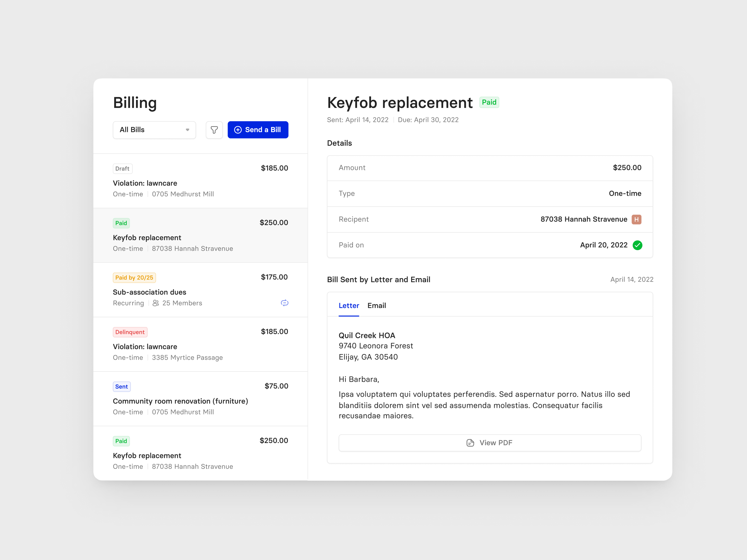Click the plus circle icon in Send a Bill
Image resolution: width=747 pixels, height=560 pixels.
point(238,130)
